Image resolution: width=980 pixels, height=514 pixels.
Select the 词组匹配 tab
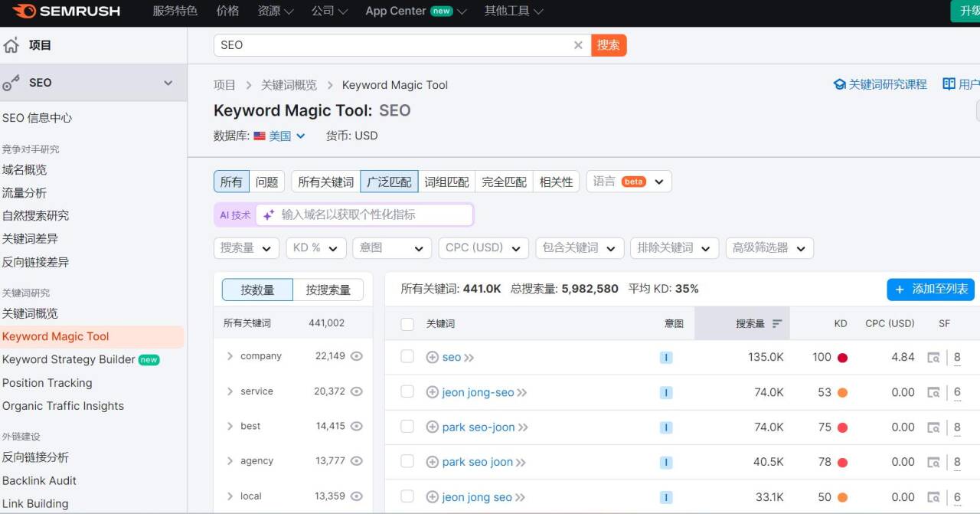click(x=446, y=182)
